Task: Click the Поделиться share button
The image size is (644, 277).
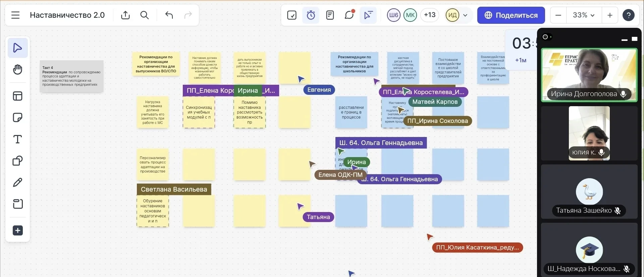Action: coord(511,15)
